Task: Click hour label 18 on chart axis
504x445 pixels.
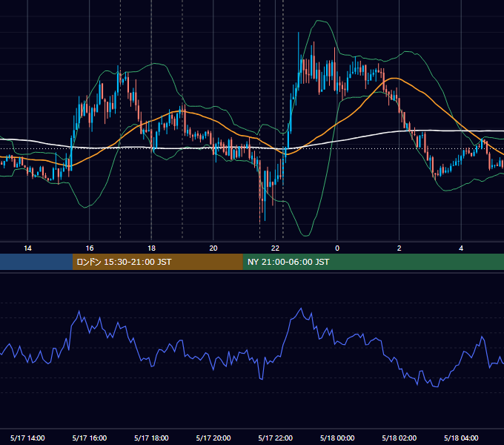Action: [x=151, y=248]
